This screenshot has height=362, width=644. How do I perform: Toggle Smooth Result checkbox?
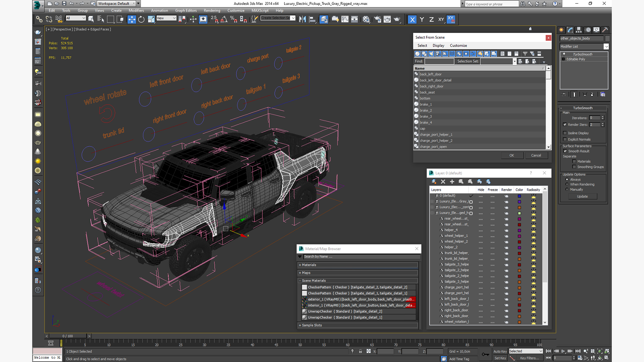565,151
